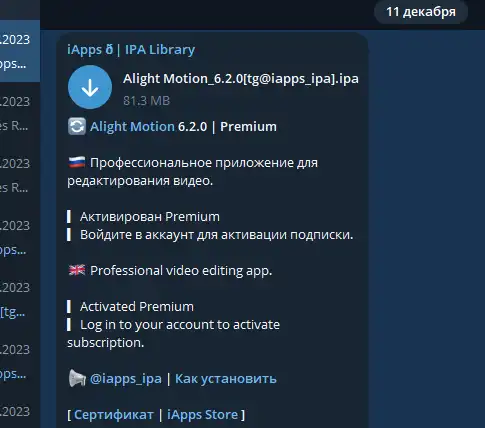The image size is (485, 428).
Task: Click the white bar marker before Активирован Premium
Action: coord(69,217)
